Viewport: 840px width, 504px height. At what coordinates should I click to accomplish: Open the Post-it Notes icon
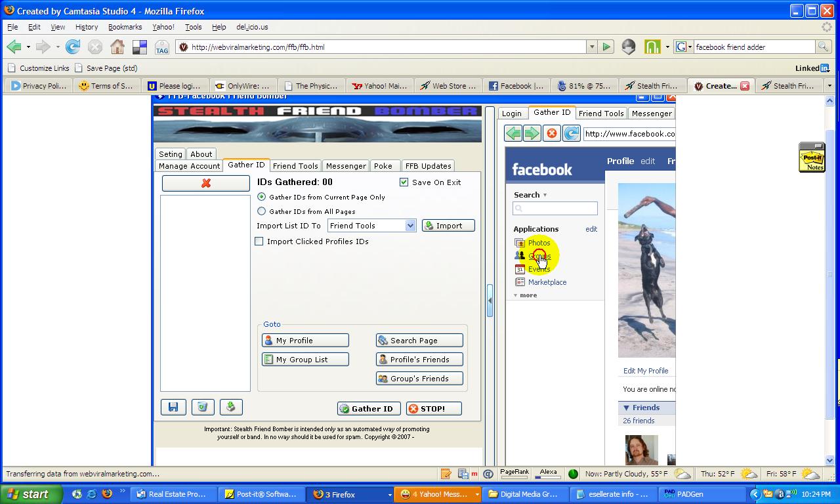click(812, 157)
